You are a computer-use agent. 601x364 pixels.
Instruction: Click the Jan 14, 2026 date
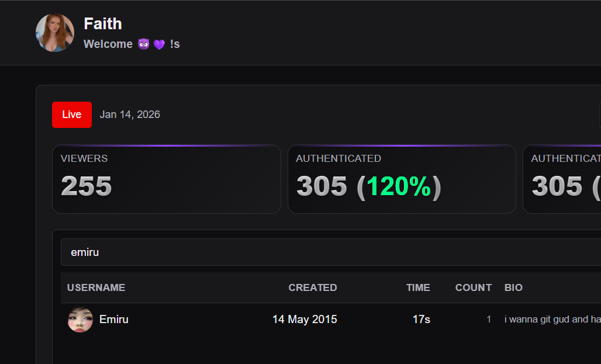point(130,115)
